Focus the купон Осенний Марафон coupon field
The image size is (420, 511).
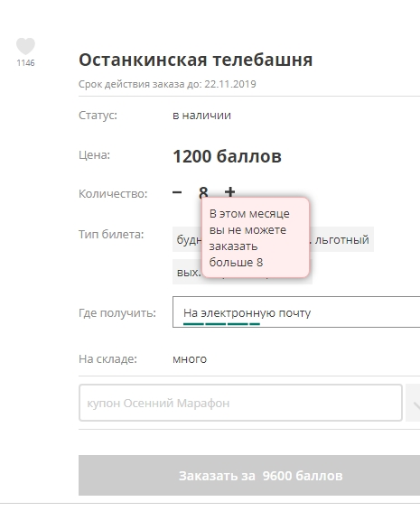pyautogui.click(x=240, y=403)
